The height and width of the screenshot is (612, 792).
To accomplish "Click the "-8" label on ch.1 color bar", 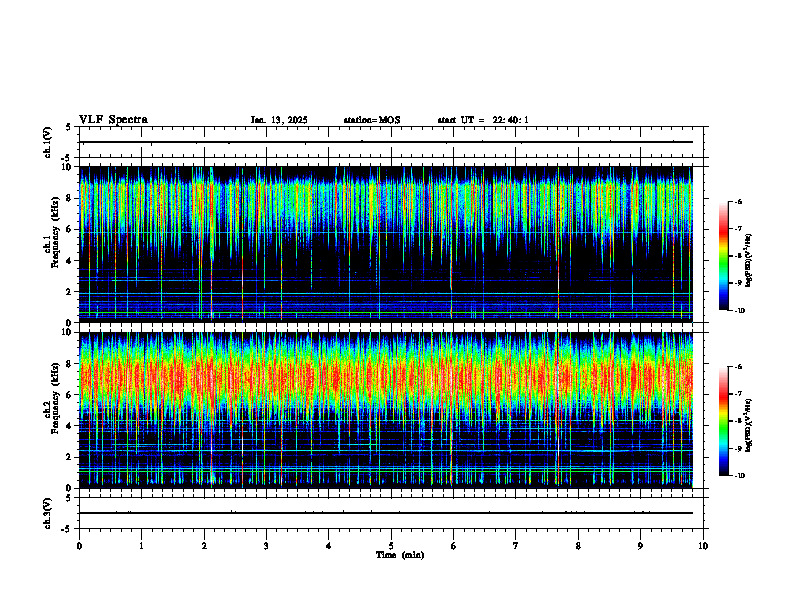I will click(738, 256).
